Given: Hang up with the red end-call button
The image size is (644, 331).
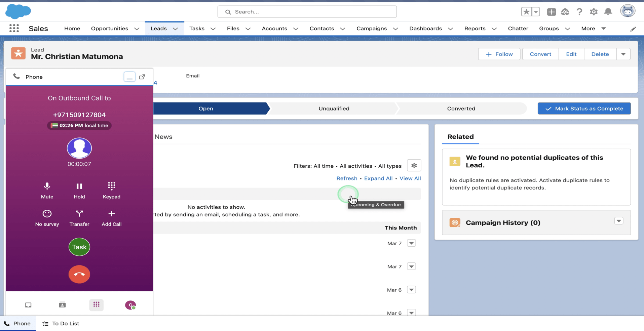Looking at the screenshot, I should (79, 274).
